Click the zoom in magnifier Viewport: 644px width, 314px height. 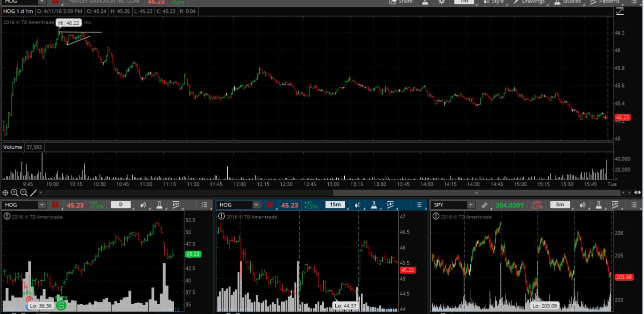tap(15, 192)
